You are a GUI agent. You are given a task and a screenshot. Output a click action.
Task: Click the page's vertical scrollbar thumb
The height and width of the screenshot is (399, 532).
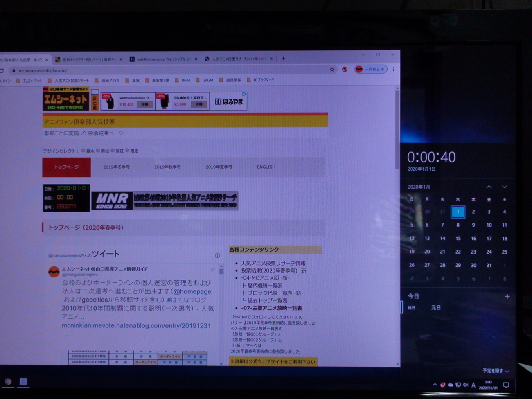point(397,129)
